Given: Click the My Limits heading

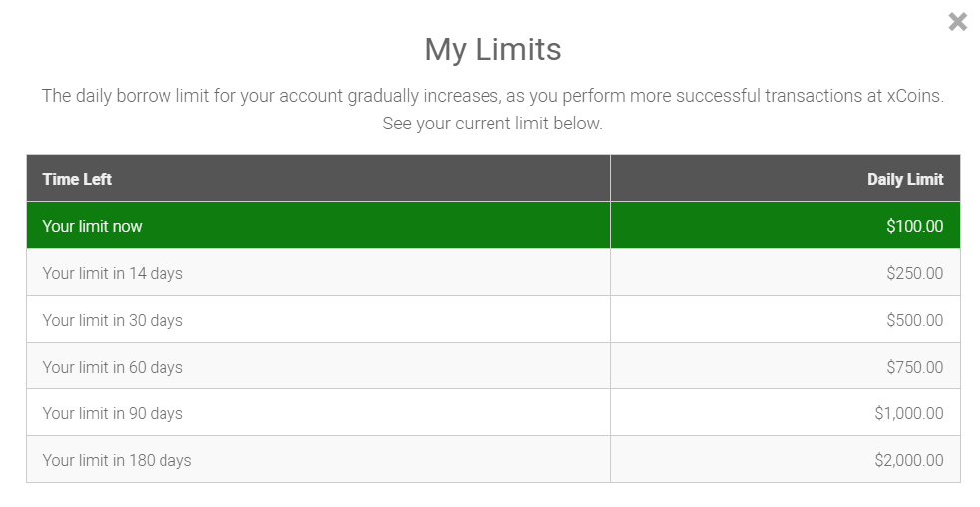Looking at the screenshot, I should (x=492, y=49).
